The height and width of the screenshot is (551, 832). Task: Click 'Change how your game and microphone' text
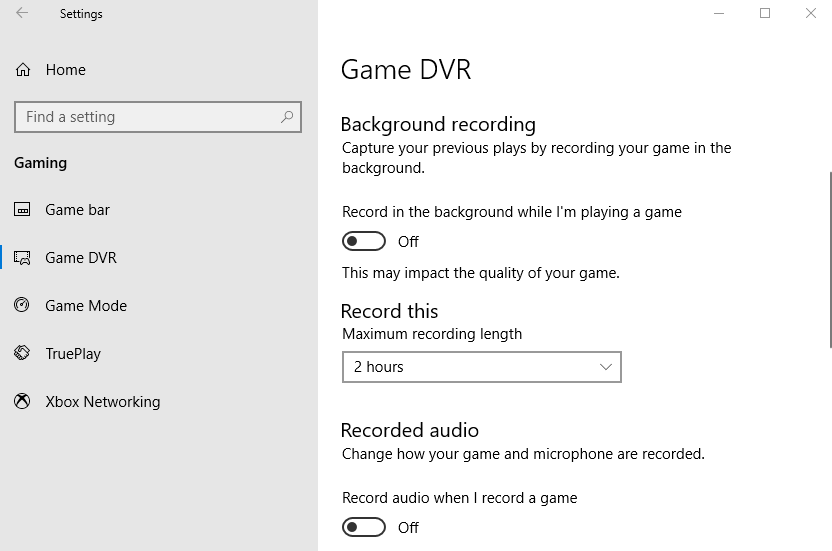(523, 454)
